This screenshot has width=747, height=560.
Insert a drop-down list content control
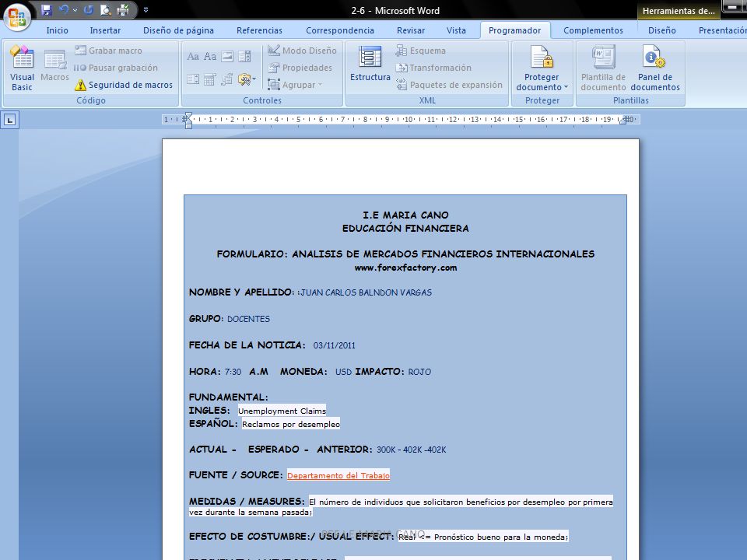point(193,79)
